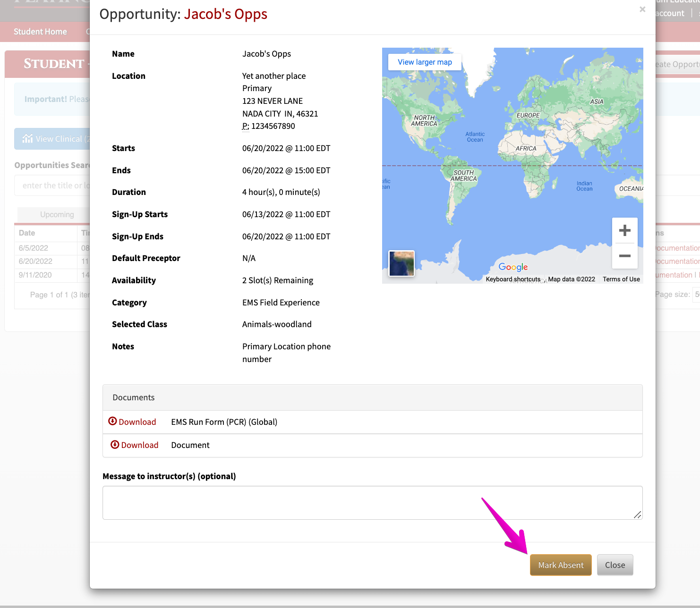This screenshot has height=608, width=700.
Task: Download the EMS Run Form (PCR) document
Action: click(x=137, y=422)
